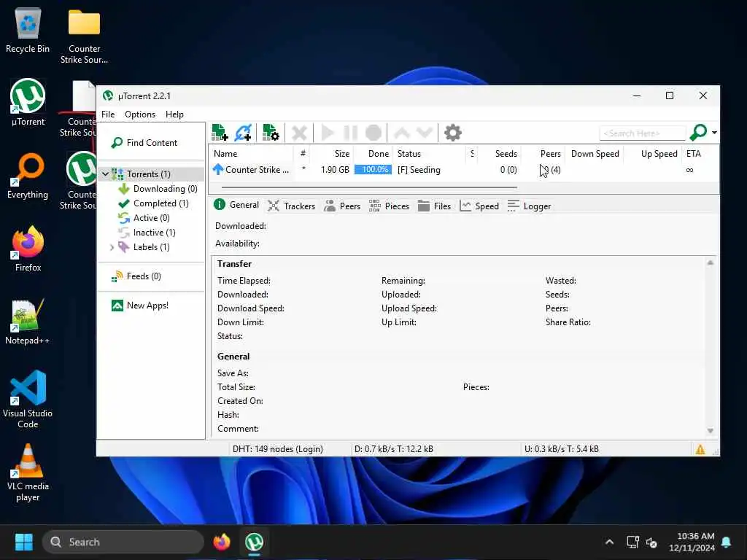Click the Remove torrent X icon
Image resolution: width=747 pixels, height=560 pixels.
tap(299, 133)
